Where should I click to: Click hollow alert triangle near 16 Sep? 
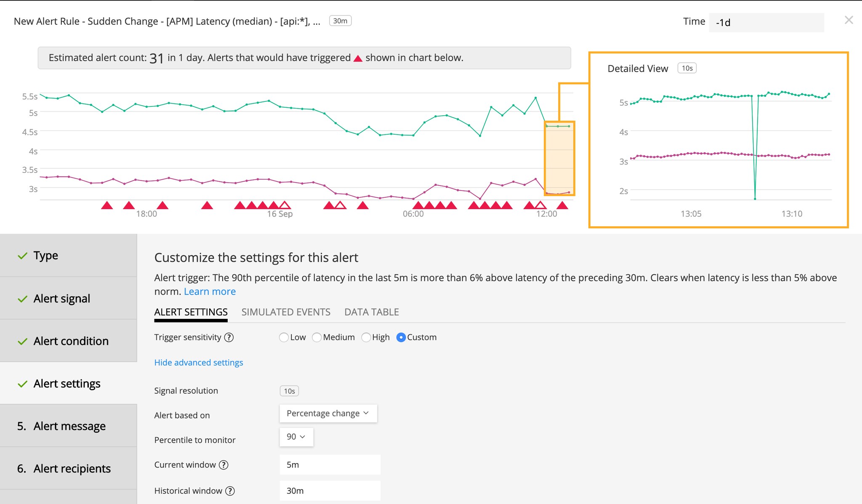285,205
